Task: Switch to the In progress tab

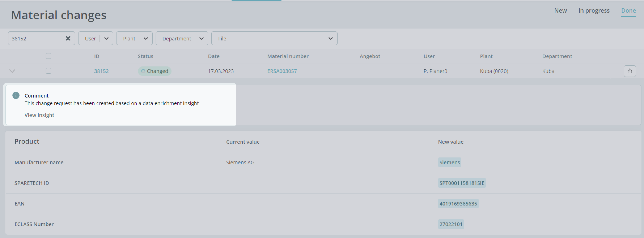Action: tap(594, 10)
